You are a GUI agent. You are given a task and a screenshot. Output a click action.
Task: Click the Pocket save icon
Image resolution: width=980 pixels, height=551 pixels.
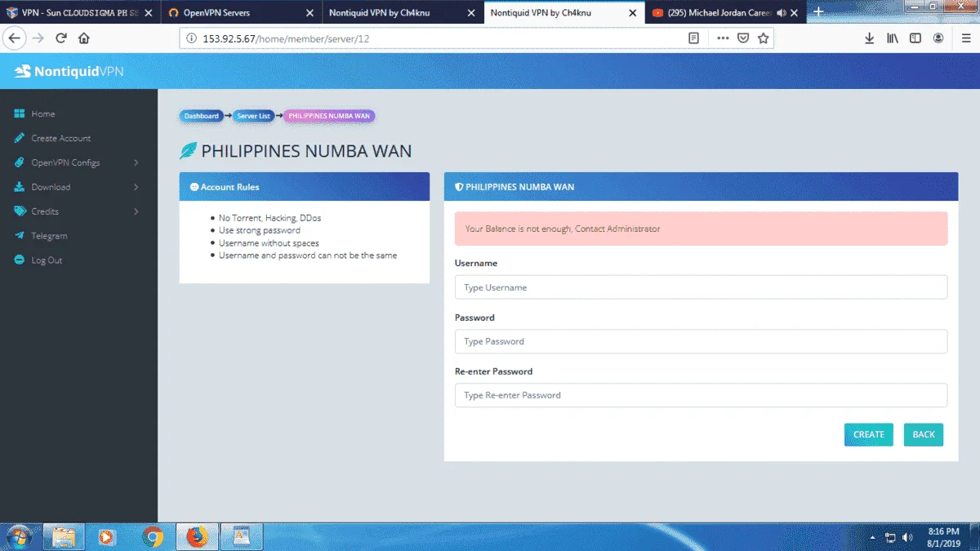(743, 38)
